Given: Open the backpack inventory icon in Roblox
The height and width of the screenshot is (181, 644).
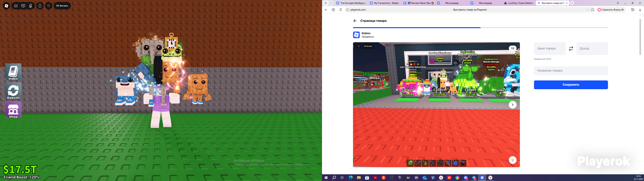Looking at the screenshot, I should [x=40, y=6].
